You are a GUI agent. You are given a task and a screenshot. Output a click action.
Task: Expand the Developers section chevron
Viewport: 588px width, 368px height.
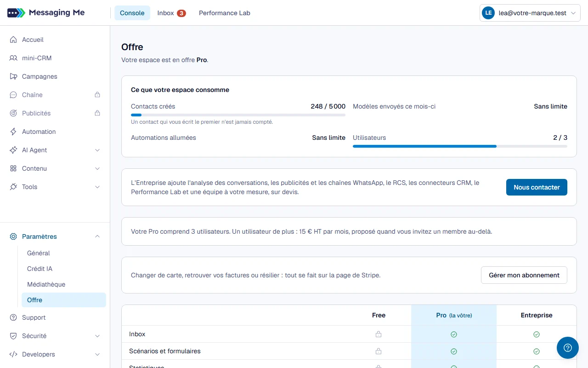97,354
